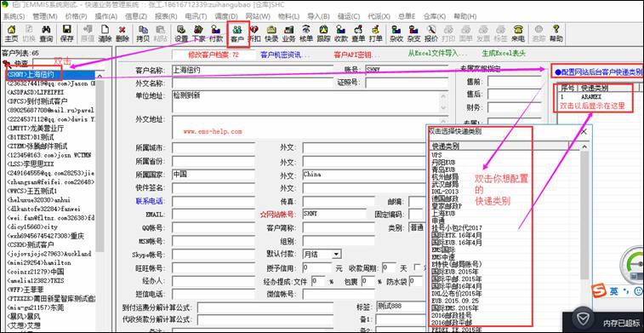The width and height of the screenshot is (644, 333).
Task: Open the 网站(W) menu
Action: 258,16
